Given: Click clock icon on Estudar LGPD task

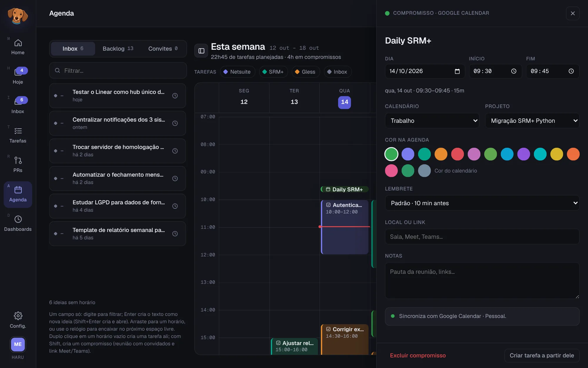Looking at the screenshot, I should point(175,206).
